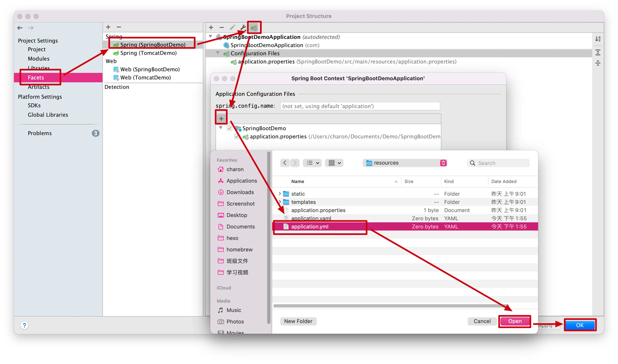
Task: Open Customize Spring Boot with the leaf icon
Action: [x=254, y=27]
